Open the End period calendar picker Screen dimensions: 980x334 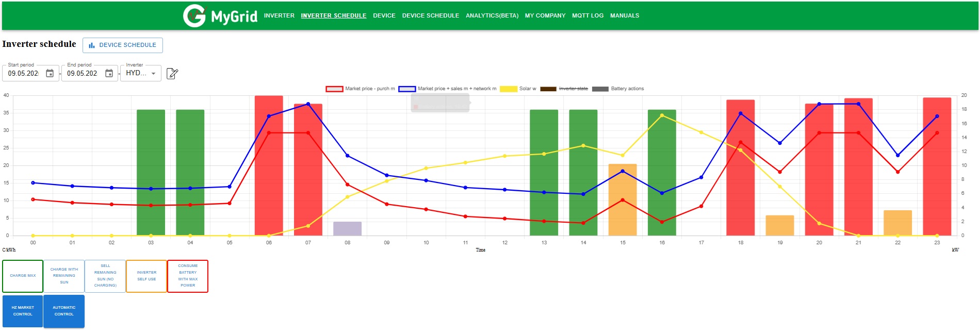pyautogui.click(x=109, y=73)
